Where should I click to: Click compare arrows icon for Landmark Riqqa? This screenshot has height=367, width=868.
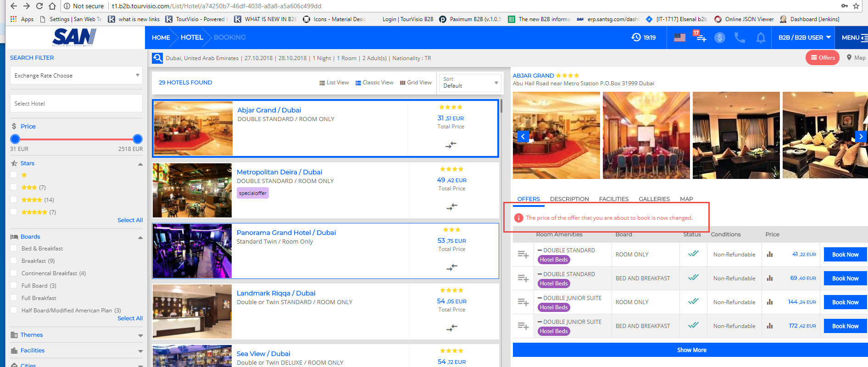tap(452, 328)
